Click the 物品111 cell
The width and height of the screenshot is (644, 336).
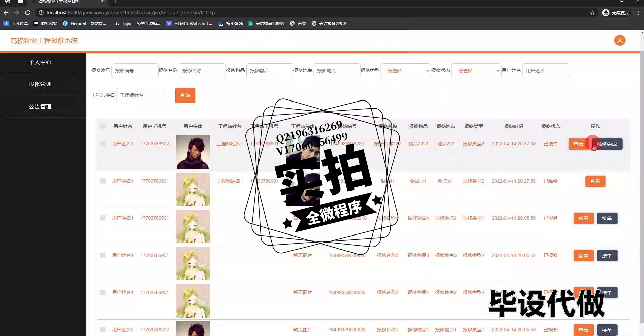click(x=418, y=181)
